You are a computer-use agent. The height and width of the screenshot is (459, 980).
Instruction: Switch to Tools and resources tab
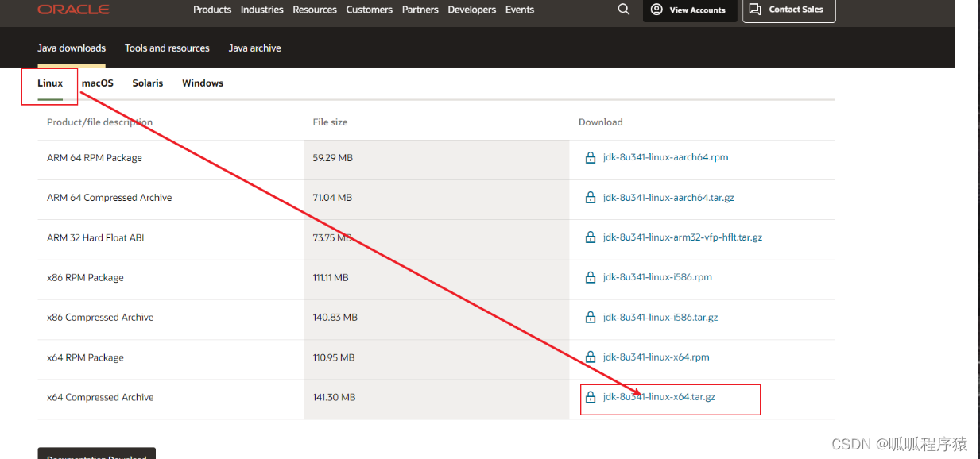click(167, 48)
